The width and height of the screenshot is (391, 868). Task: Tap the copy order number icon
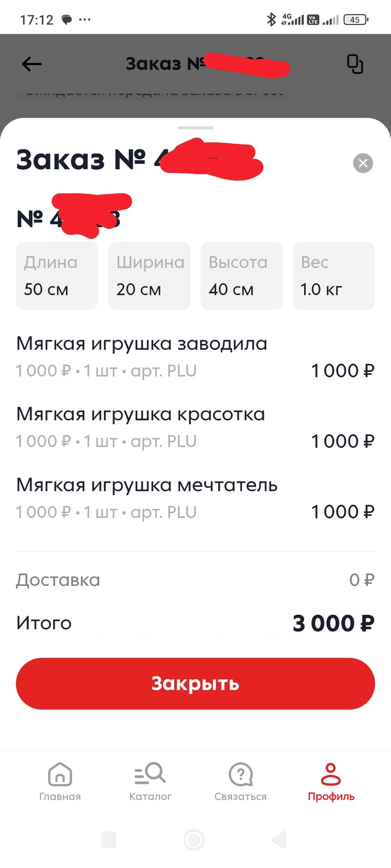[x=355, y=64]
